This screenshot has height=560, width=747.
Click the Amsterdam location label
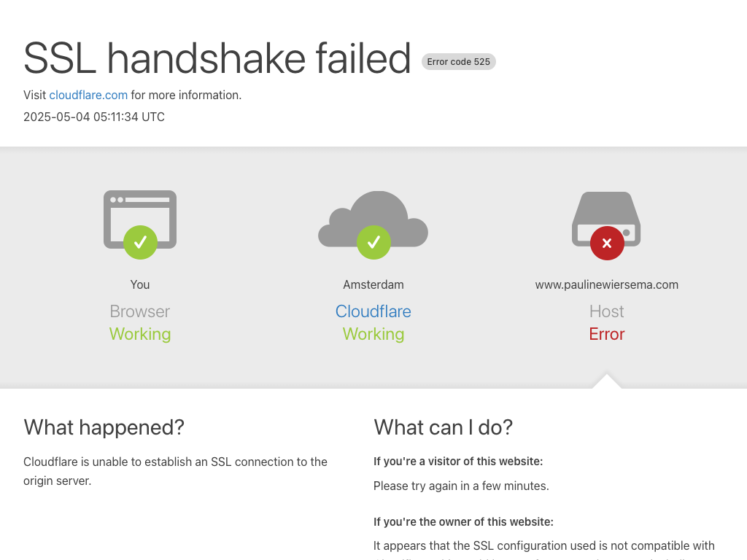373,284
